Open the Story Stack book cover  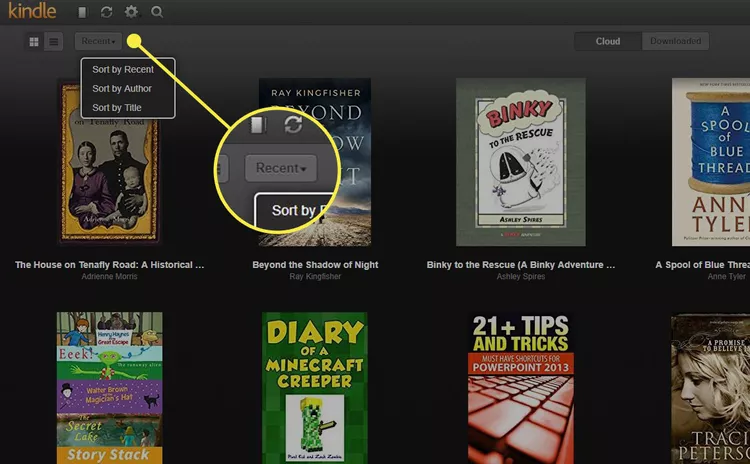110,388
